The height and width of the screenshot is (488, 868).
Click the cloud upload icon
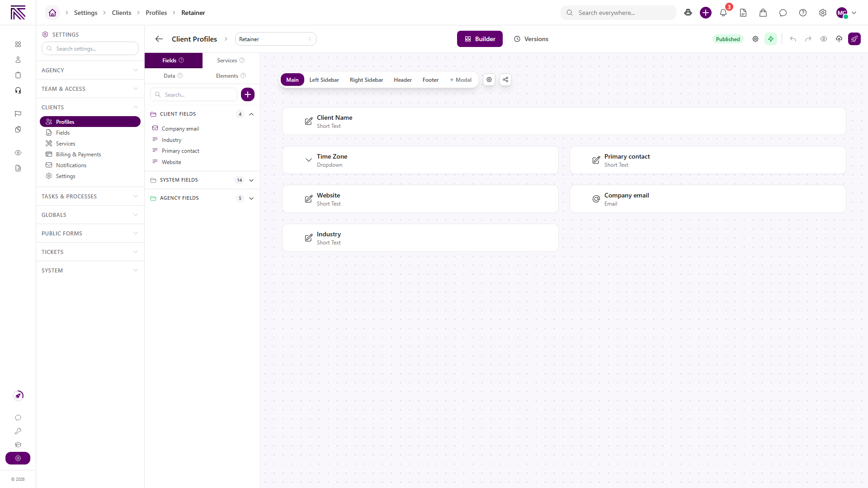(839, 39)
